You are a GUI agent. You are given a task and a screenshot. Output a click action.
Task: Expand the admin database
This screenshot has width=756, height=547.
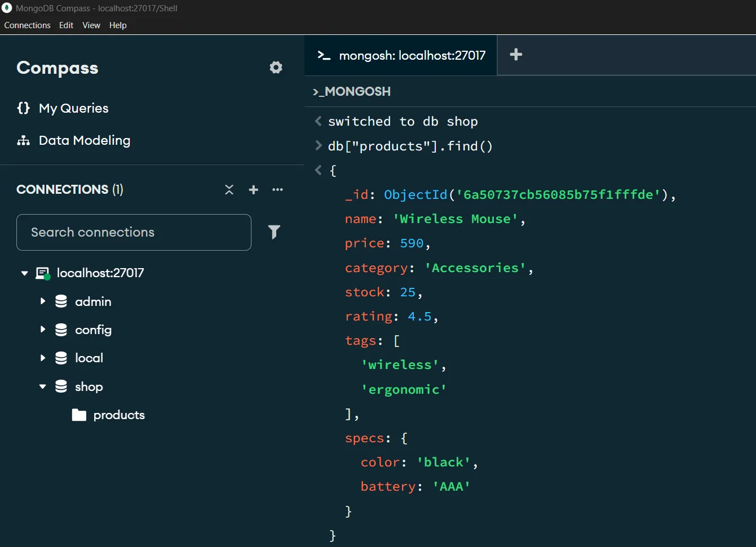tap(42, 301)
